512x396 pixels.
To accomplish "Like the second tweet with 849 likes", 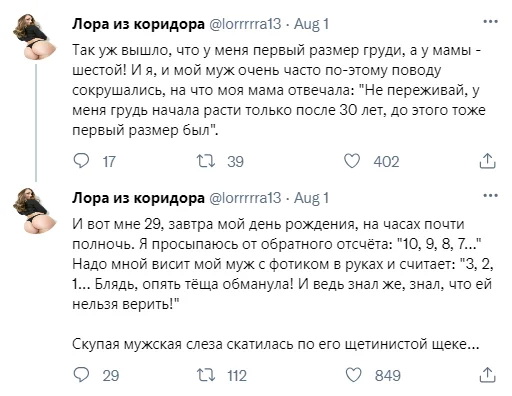I will 353,375.
